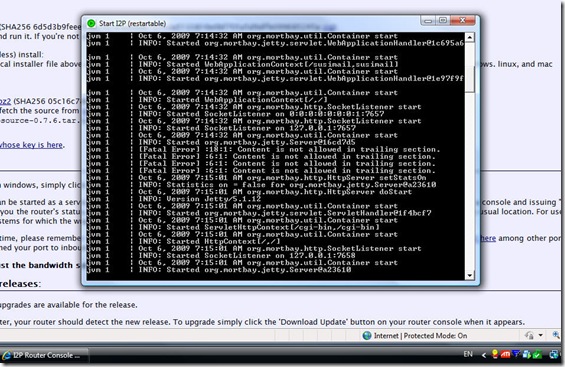
Task: Click the console scrollbar up arrow
Action: [470, 37]
